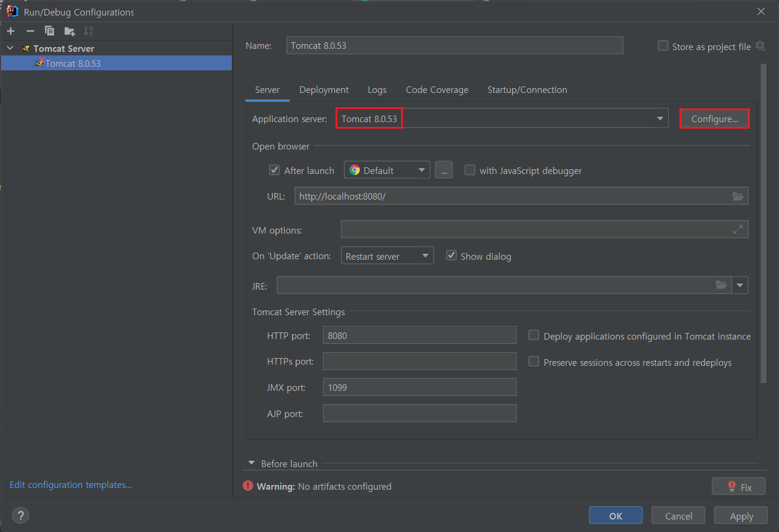Click the Apply button
The height and width of the screenshot is (532, 779).
[x=741, y=516]
